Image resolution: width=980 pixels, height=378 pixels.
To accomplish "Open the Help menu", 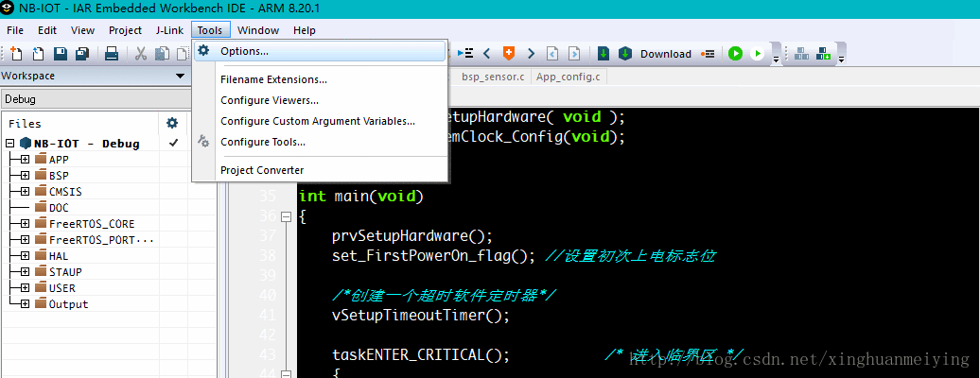I will coord(305,30).
